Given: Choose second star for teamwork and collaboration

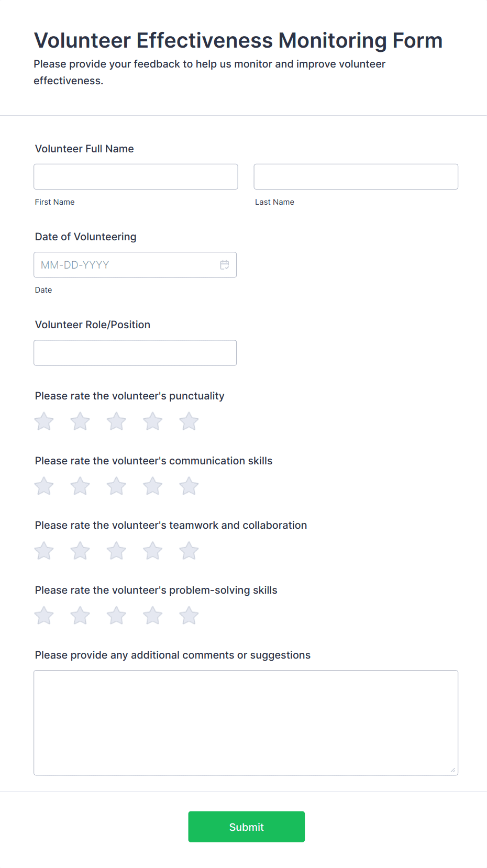Looking at the screenshot, I should [x=80, y=551].
